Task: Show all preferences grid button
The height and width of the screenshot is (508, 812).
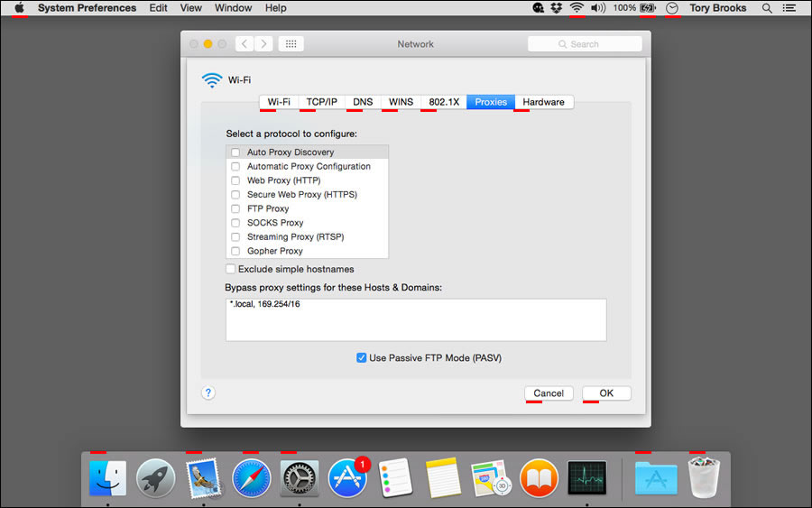Action: click(x=291, y=44)
